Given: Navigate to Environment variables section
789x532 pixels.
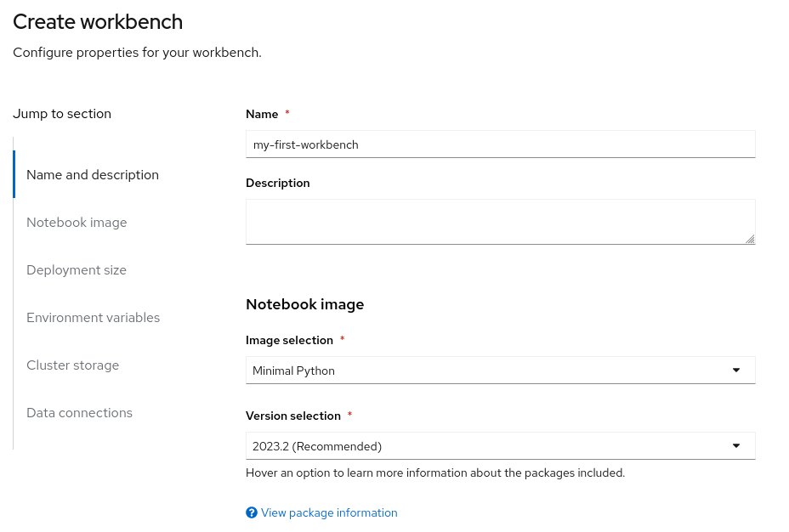Looking at the screenshot, I should click(x=94, y=318).
